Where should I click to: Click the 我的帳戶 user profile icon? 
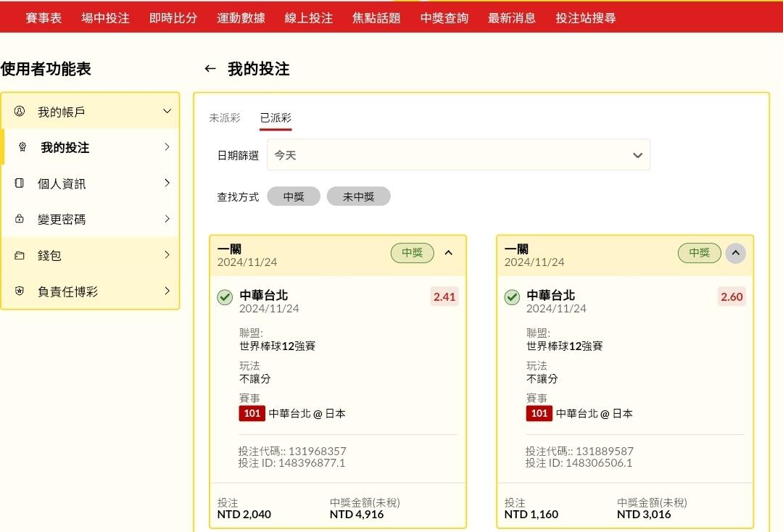[x=20, y=111]
